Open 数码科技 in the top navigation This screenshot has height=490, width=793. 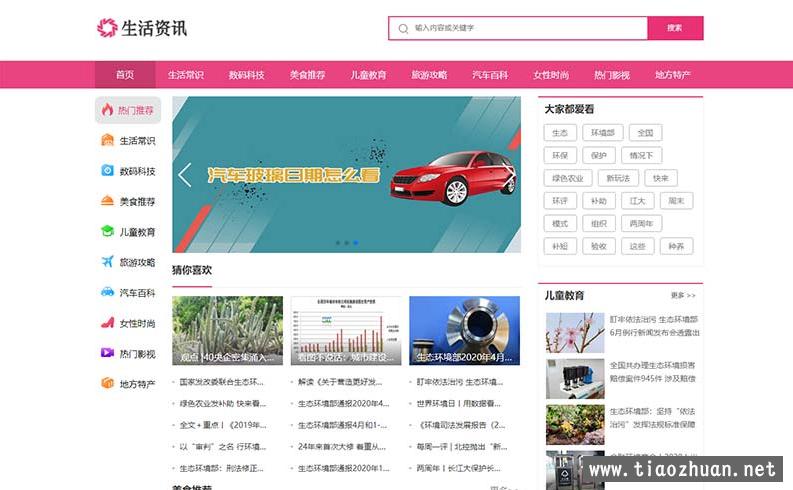[246, 75]
